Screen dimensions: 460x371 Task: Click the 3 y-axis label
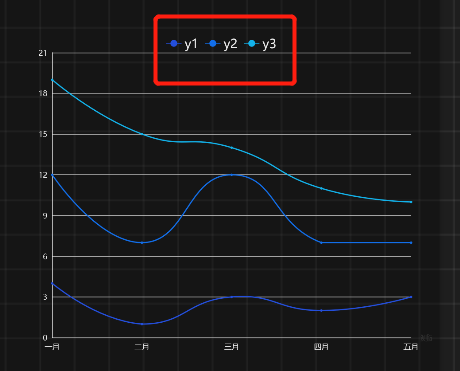[x=45, y=297]
